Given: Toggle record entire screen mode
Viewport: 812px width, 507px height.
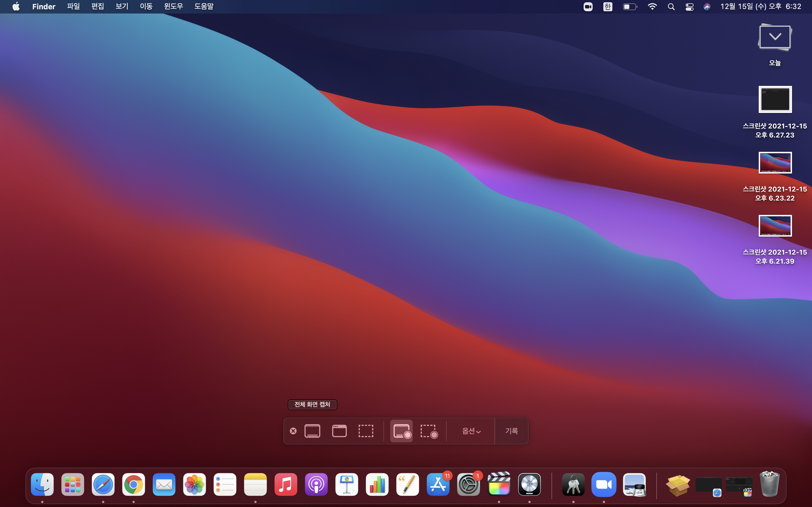Looking at the screenshot, I should (402, 431).
